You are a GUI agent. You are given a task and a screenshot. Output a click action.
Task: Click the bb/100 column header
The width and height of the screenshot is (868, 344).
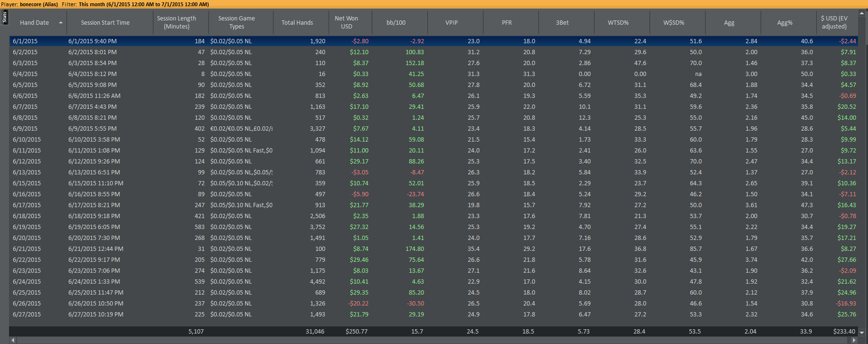click(x=396, y=23)
